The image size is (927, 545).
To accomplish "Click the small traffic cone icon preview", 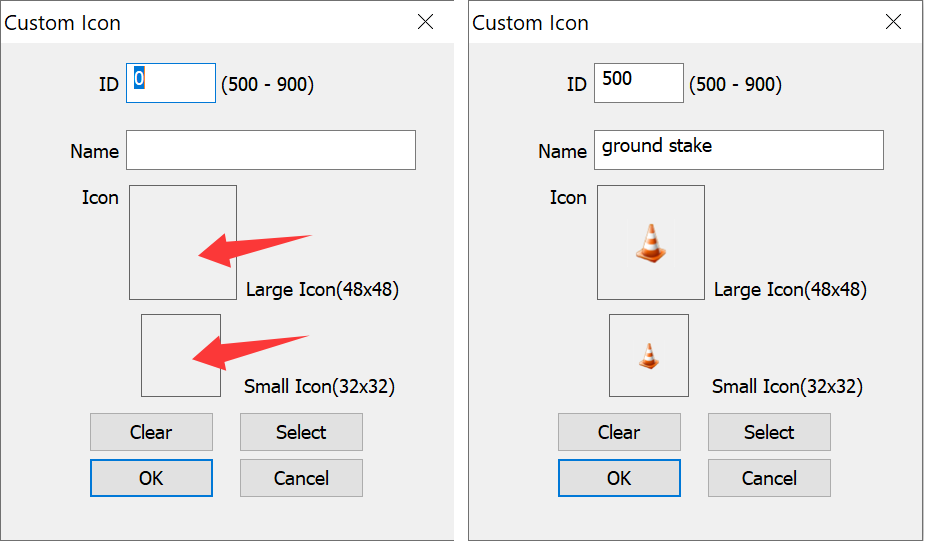I will (x=649, y=355).
